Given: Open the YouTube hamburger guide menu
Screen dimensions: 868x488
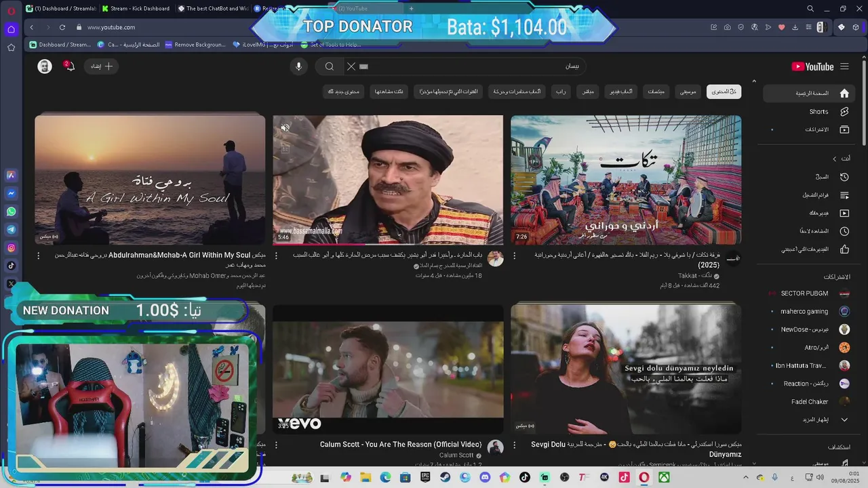Looking at the screenshot, I should 844,66.
